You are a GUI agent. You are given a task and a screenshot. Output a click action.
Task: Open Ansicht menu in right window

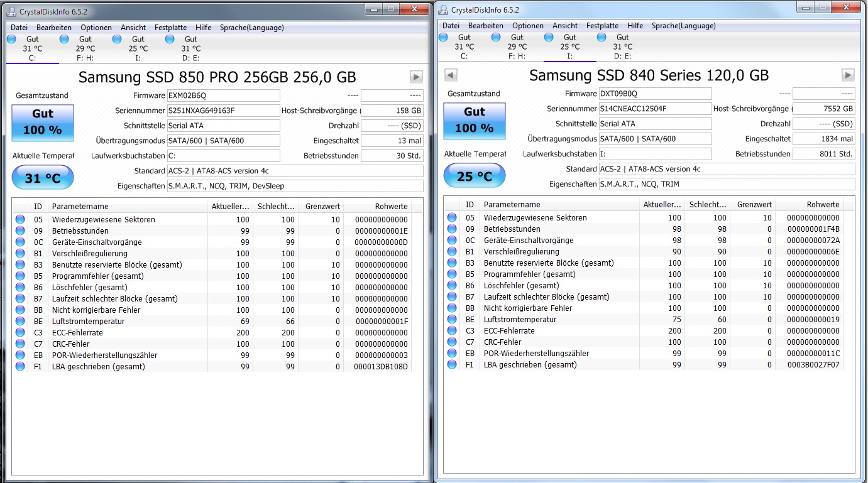[565, 26]
